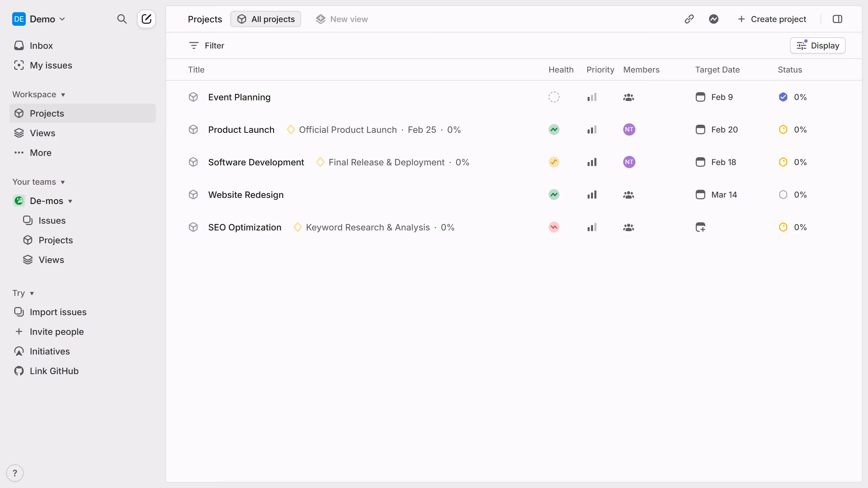The image size is (868, 488).
Task: Set priority on Event Planning row
Action: [592, 97]
